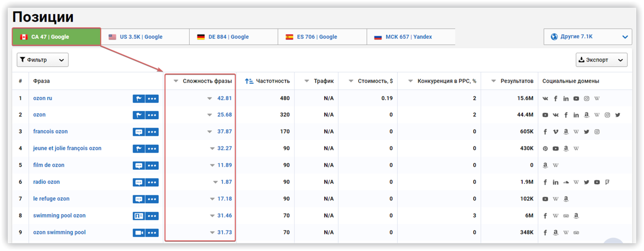Screen dimensions: 644x251
Task: Expand difficulty arrow next to 42.81
Action: (210, 98)
